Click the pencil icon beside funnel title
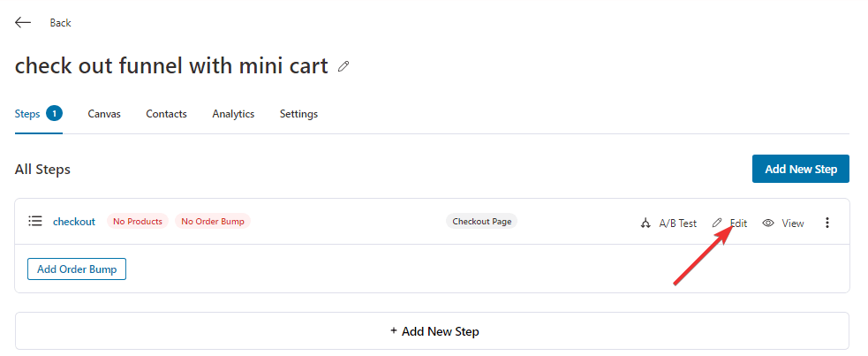Screen dimensions: 868x356 [343, 67]
